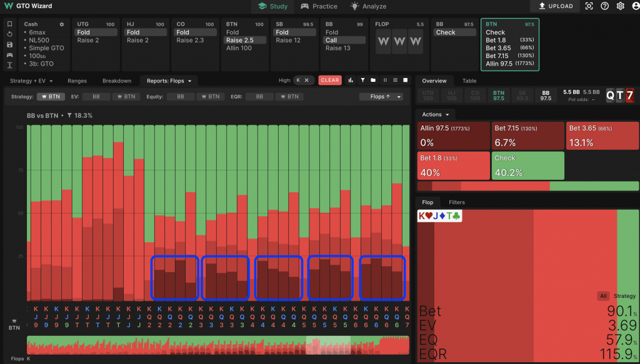Image resolution: width=640 pixels, height=364 pixels.
Task: Open the Actions dropdown
Action: (x=436, y=114)
